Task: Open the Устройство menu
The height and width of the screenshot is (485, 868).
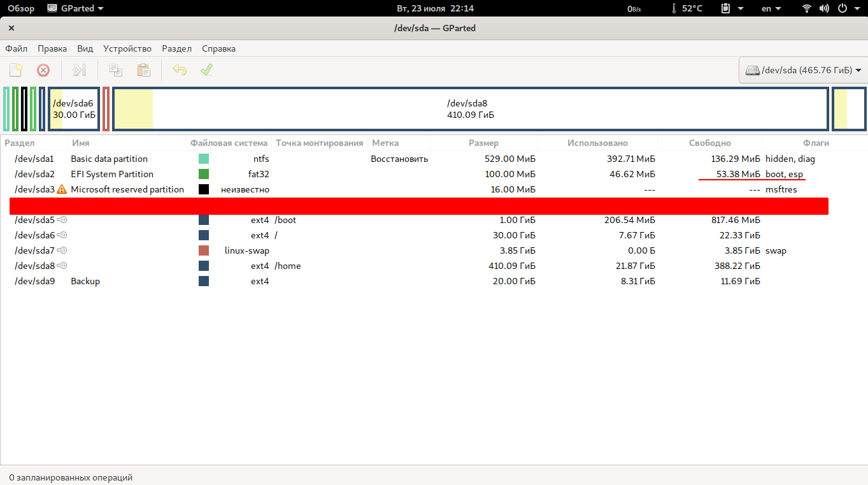Action: pyautogui.click(x=127, y=48)
